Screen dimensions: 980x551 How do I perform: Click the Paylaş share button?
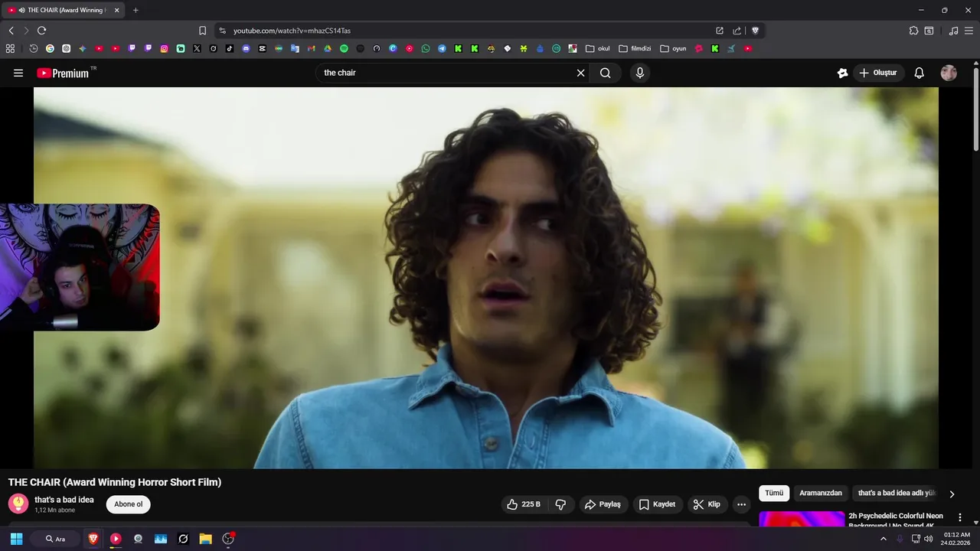[x=603, y=504]
